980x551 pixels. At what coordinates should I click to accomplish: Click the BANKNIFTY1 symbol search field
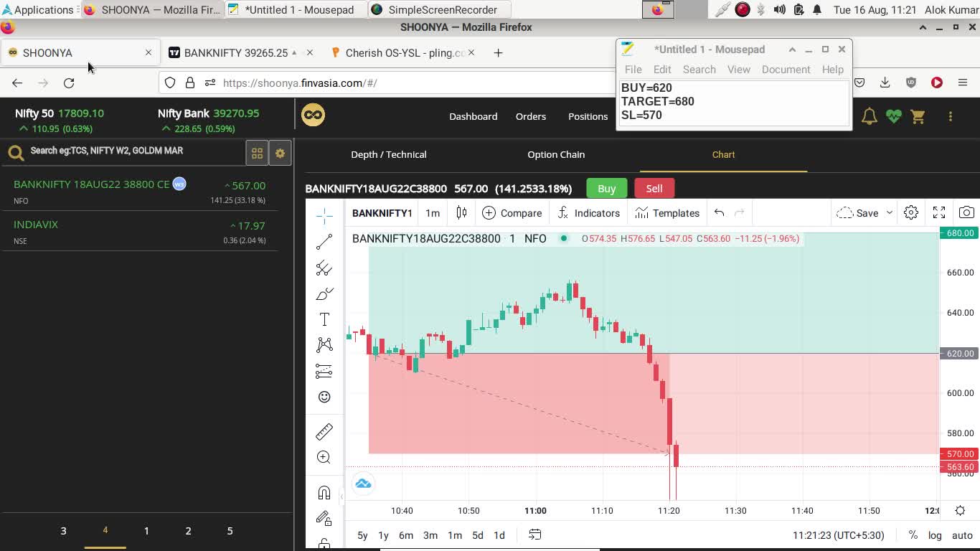point(382,213)
